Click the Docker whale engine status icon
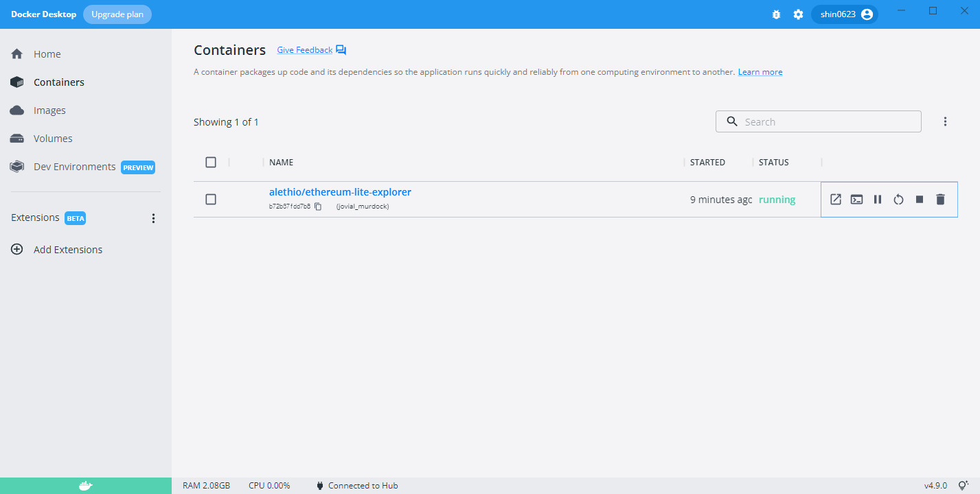The image size is (980, 494). (85, 486)
